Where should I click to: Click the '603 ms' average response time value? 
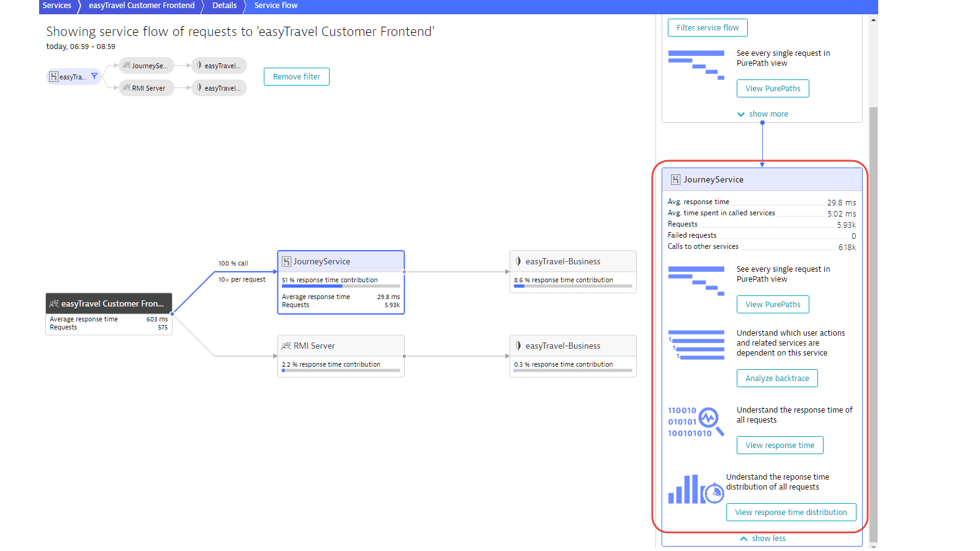(157, 320)
